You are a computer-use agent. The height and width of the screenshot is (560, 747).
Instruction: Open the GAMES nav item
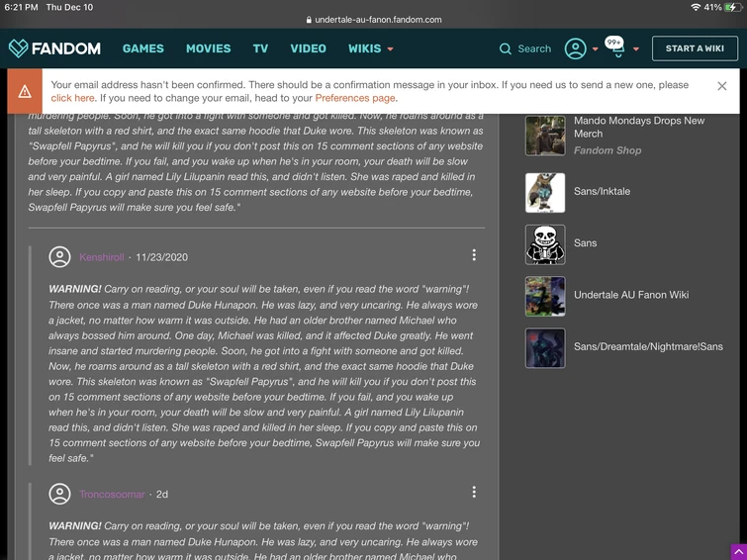pos(142,48)
